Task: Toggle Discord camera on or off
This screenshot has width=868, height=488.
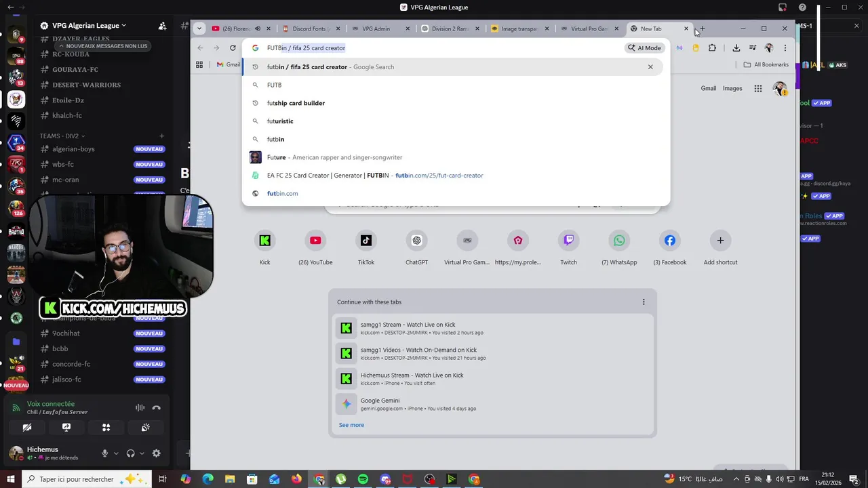Action: pyautogui.click(x=27, y=428)
